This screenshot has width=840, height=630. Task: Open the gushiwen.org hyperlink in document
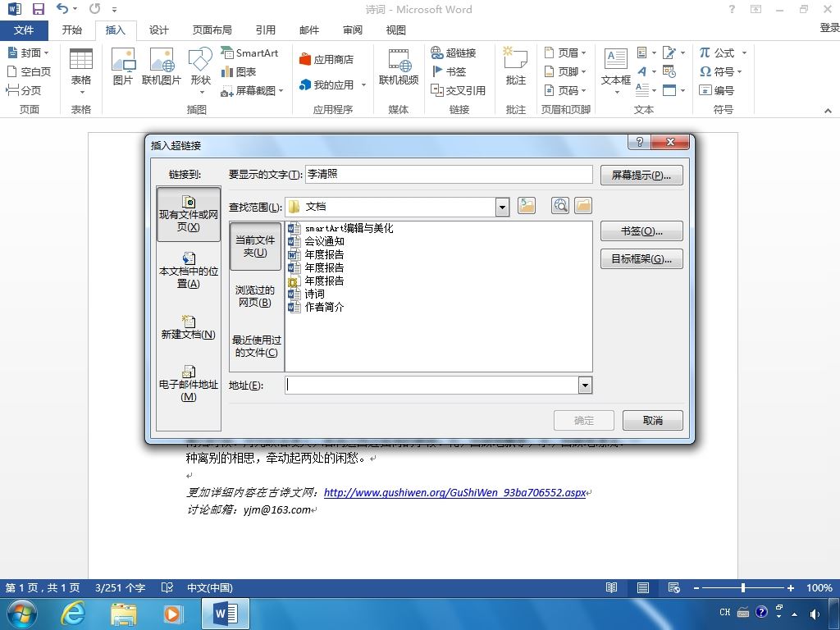coord(454,492)
